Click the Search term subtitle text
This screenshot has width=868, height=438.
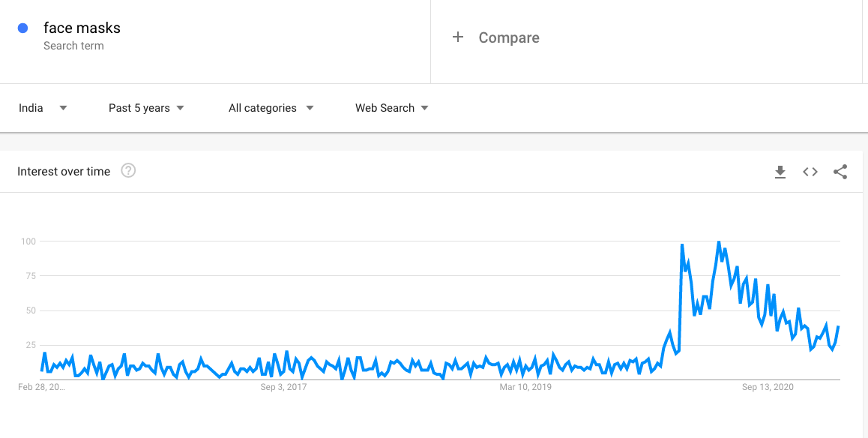point(73,46)
